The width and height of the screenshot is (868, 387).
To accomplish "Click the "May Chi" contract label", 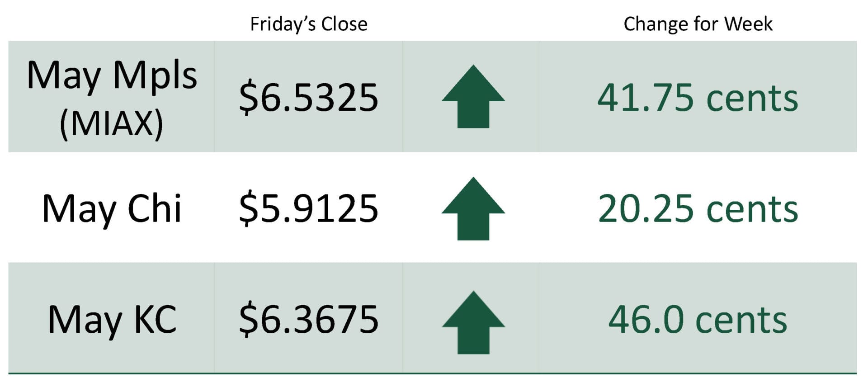I will pyautogui.click(x=112, y=209).
